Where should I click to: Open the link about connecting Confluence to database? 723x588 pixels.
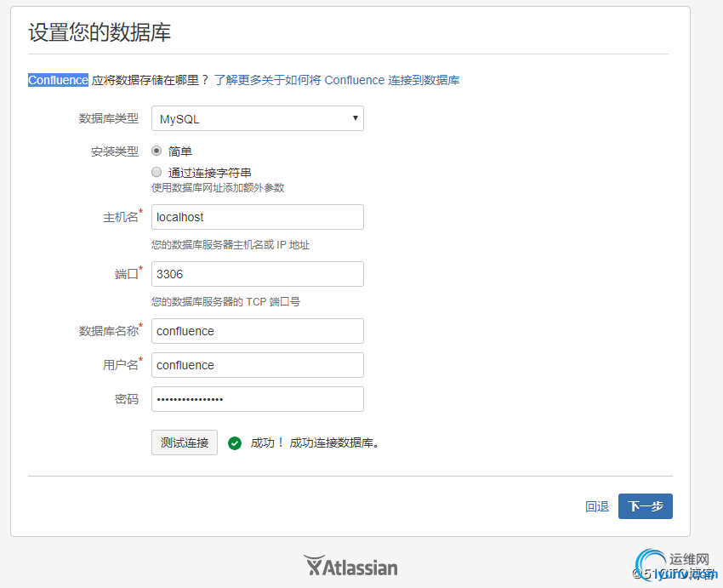(x=337, y=80)
